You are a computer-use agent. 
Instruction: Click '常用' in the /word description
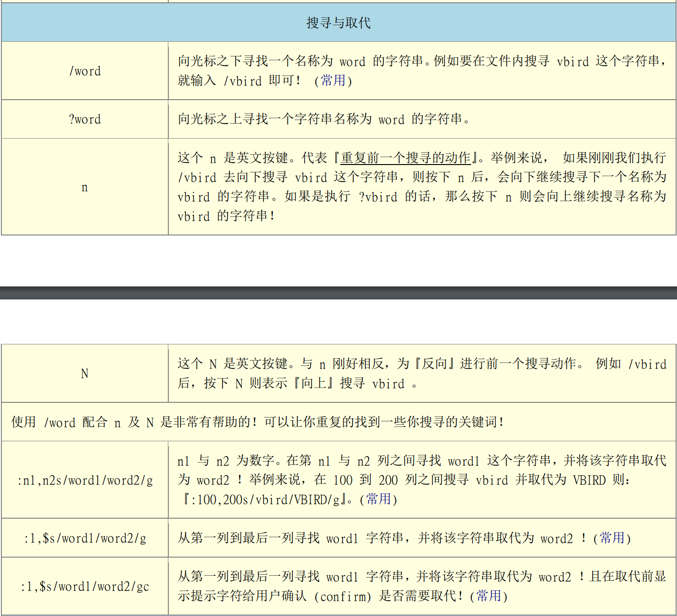pyautogui.click(x=333, y=81)
